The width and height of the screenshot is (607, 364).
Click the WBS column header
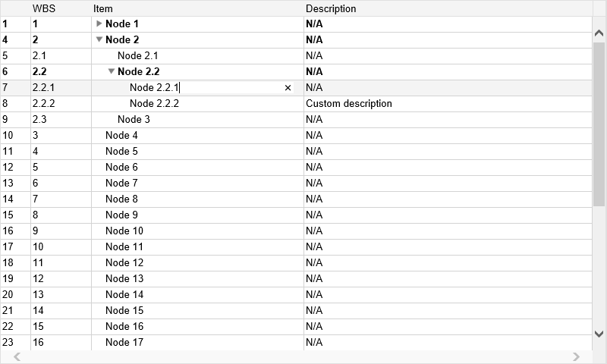(44, 8)
